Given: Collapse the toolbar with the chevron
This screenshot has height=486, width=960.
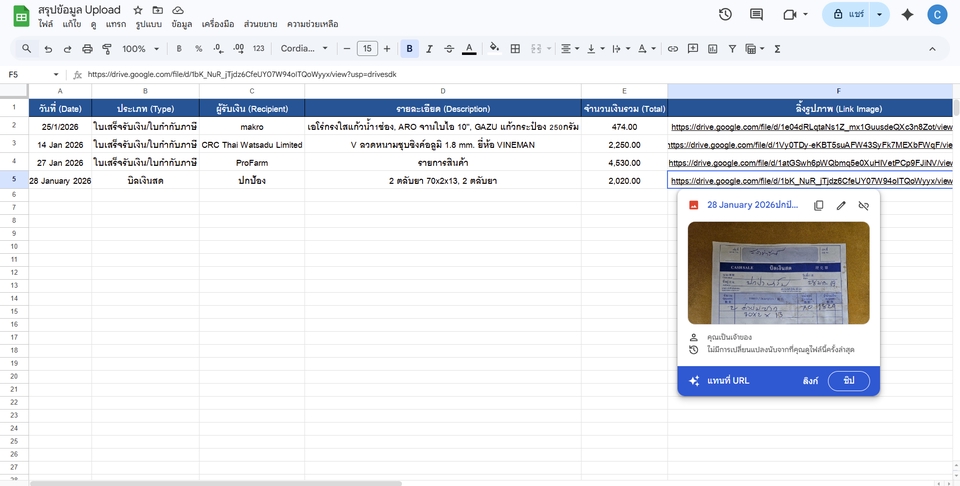Looking at the screenshot, I should pyautogui.click(x=932, y=49).
